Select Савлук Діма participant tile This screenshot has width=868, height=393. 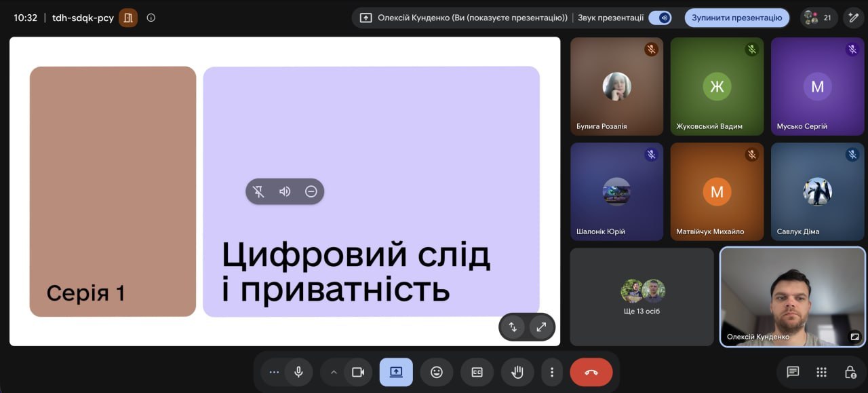pos(817,191)
